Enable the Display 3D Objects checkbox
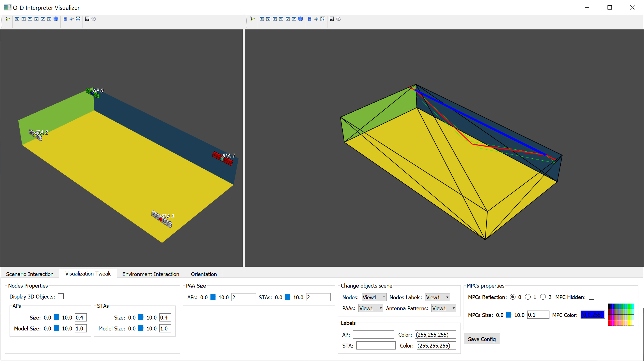This screenshot has height=361, width=644. click(x=61, y=296)
